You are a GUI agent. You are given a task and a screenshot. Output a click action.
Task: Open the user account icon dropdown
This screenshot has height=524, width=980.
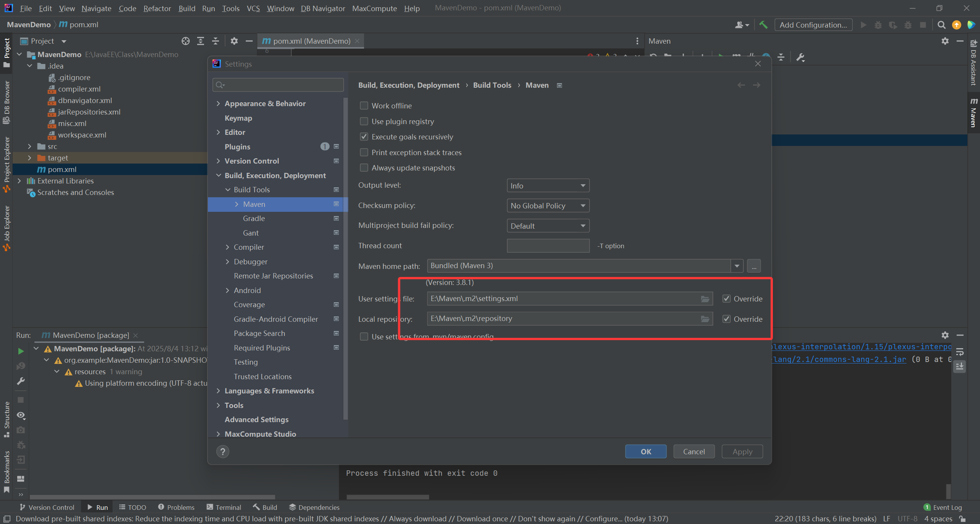[742, 25]
